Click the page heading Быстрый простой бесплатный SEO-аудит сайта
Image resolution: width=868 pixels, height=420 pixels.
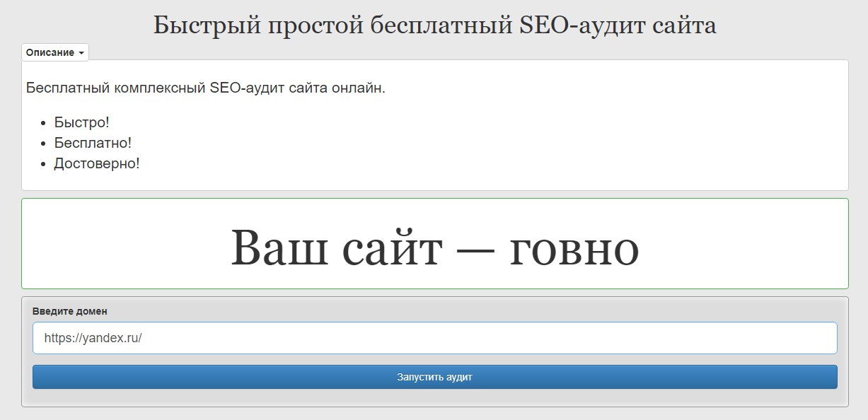(x=434, y=25)
